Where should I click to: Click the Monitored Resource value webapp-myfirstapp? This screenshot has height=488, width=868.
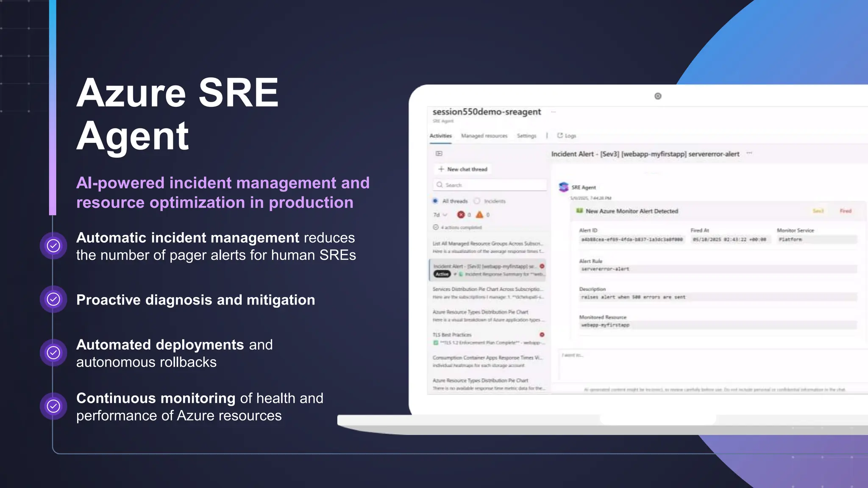(x=718, y=325)
